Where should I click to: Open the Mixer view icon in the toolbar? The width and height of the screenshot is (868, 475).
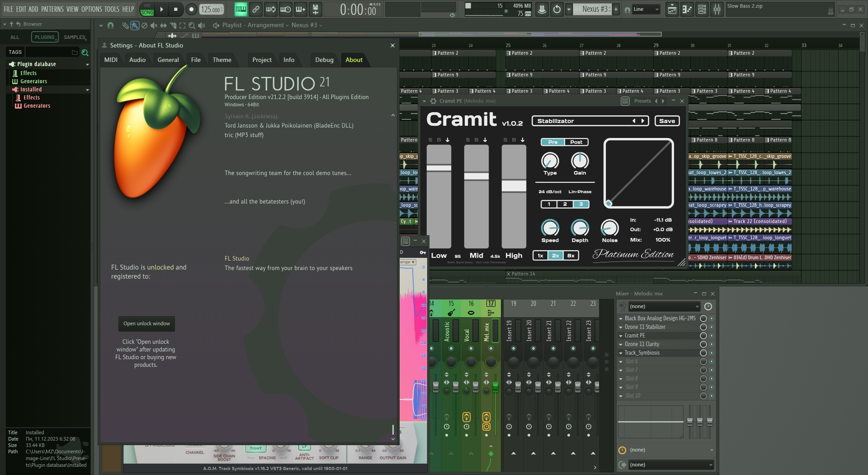tap(717, 9)
